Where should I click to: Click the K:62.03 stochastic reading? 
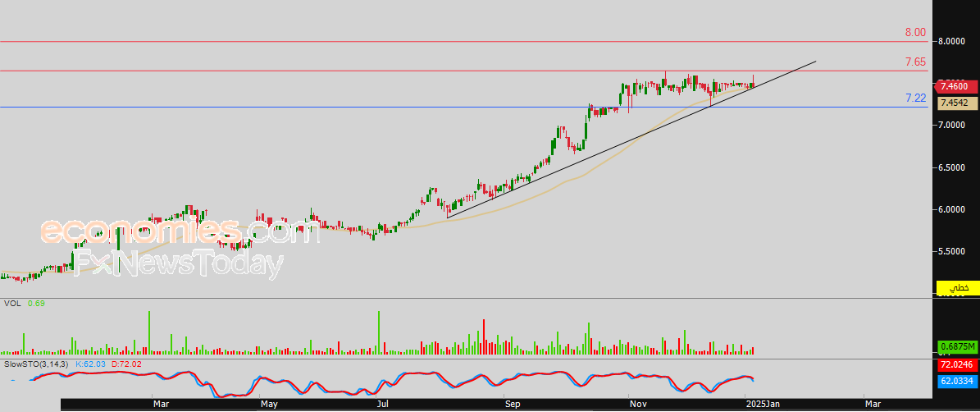click(91, 363)
